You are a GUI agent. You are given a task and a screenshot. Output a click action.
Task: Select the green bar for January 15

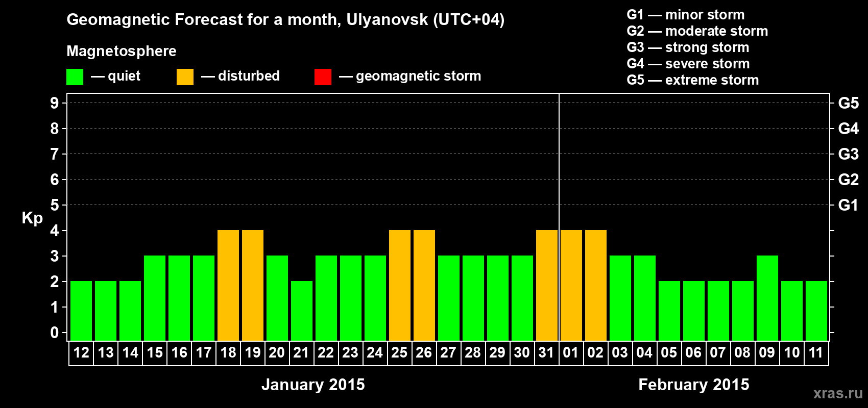pyautogui.click(x=155, y=298)
